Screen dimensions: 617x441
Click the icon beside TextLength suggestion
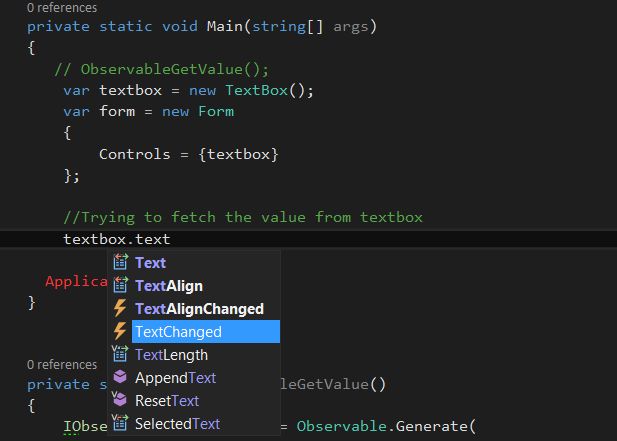tap(120, 354)
